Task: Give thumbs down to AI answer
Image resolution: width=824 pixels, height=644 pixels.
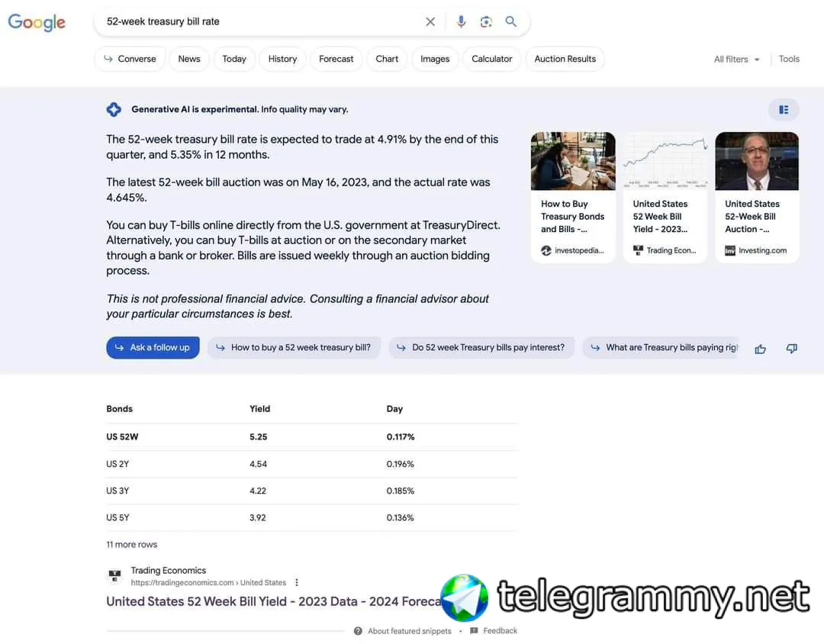Action: [x=792, y=349]
